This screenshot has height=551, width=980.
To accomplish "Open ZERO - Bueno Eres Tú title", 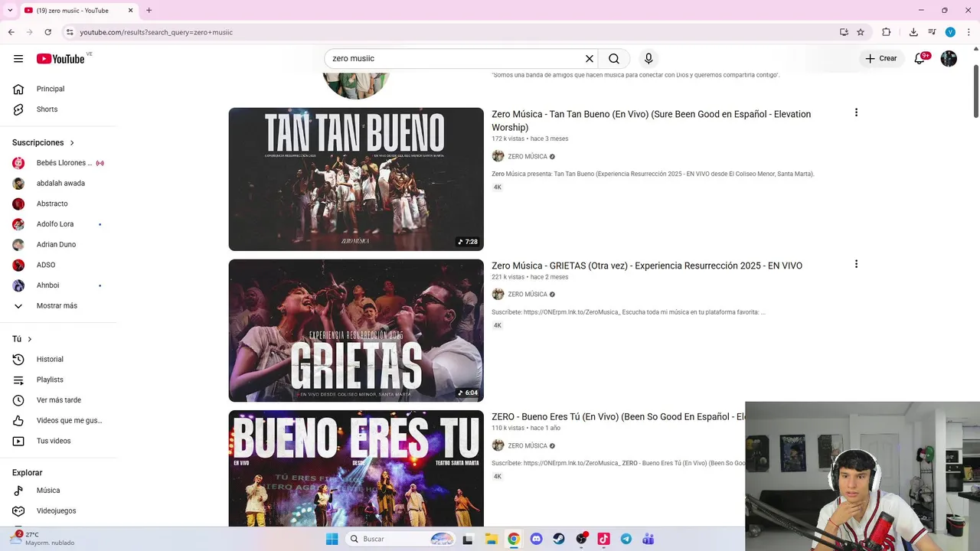I will click(619, 417).
